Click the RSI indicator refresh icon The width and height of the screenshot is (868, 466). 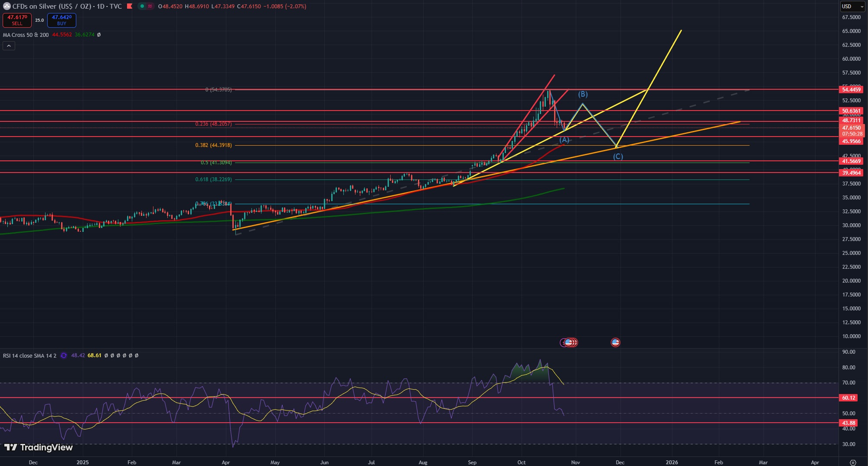click(x=64, y=355)
